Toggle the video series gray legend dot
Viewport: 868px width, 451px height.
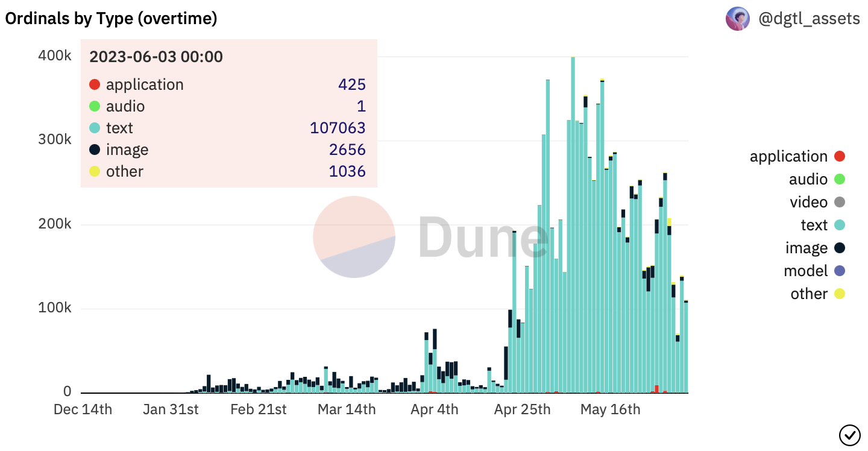pyautogui.click(x=839, y=203)
